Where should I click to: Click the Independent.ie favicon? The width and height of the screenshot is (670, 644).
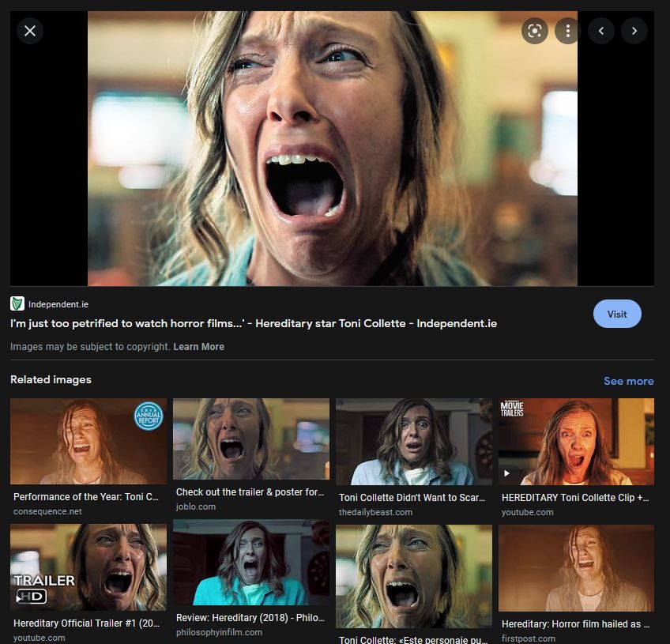17,304
